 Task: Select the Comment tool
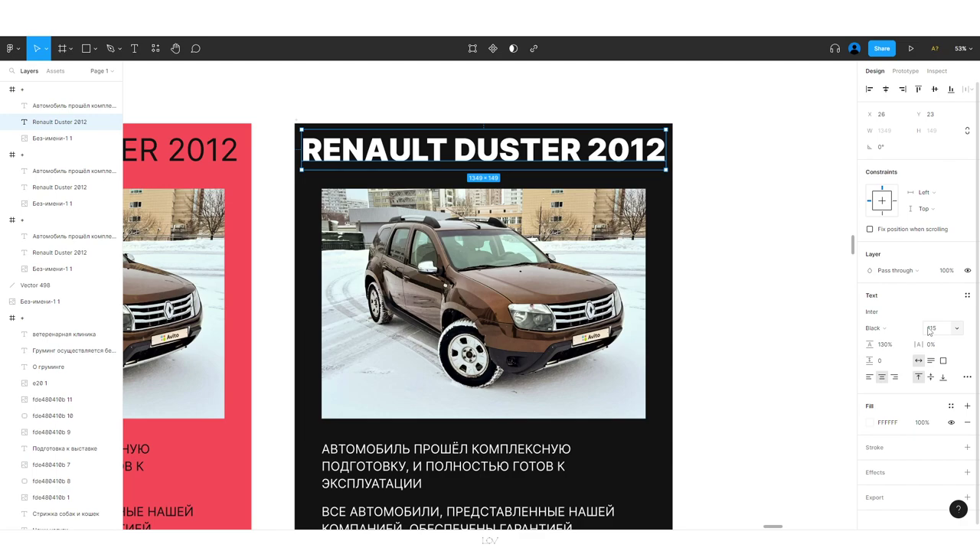coord(196,48)
